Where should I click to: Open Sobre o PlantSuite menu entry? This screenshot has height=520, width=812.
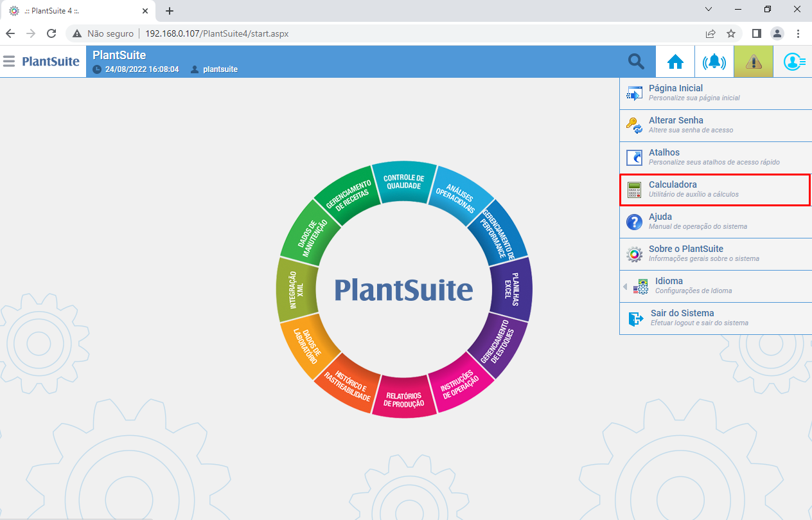click(x=716, y=255)
